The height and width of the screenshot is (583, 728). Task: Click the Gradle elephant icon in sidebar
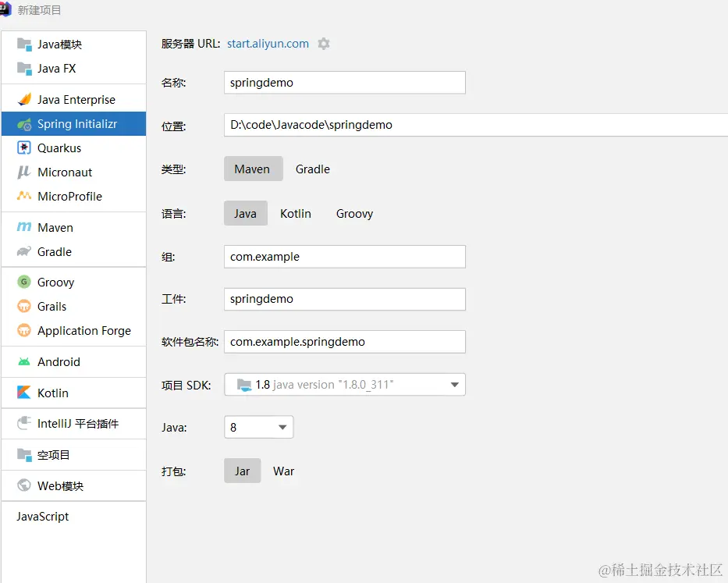(24, 251)
